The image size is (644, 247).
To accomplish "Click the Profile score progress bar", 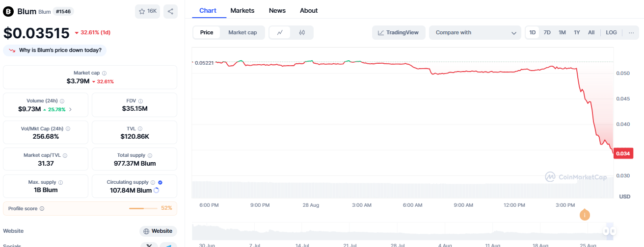I will pos(143,209).
